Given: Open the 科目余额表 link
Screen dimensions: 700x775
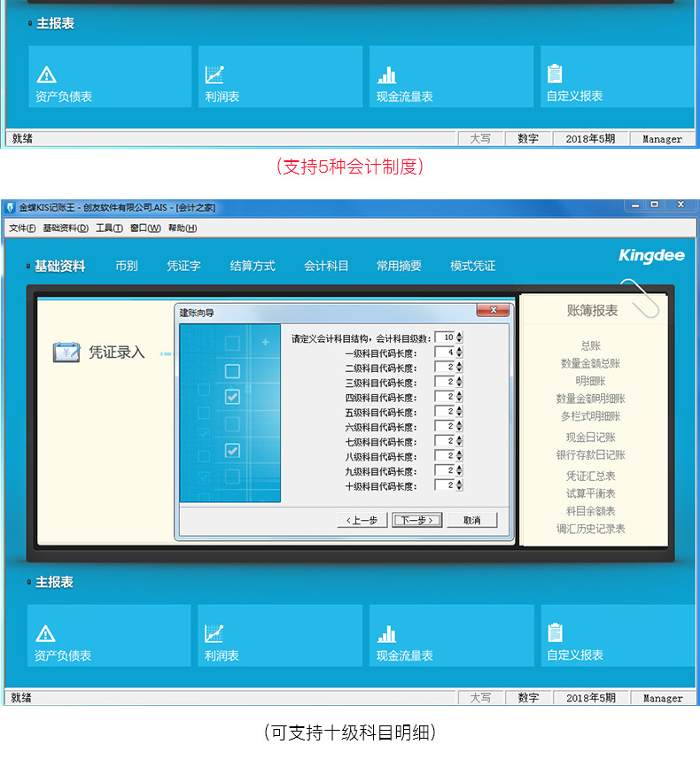Looking at the screenshot, I should (x=591, y=511).
